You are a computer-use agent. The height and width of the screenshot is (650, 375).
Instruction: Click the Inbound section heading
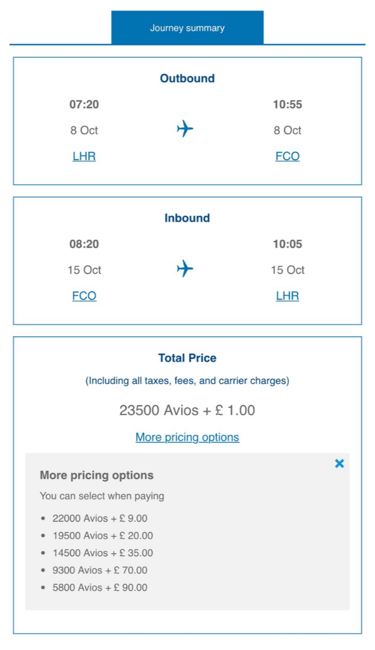click(187, 218)
